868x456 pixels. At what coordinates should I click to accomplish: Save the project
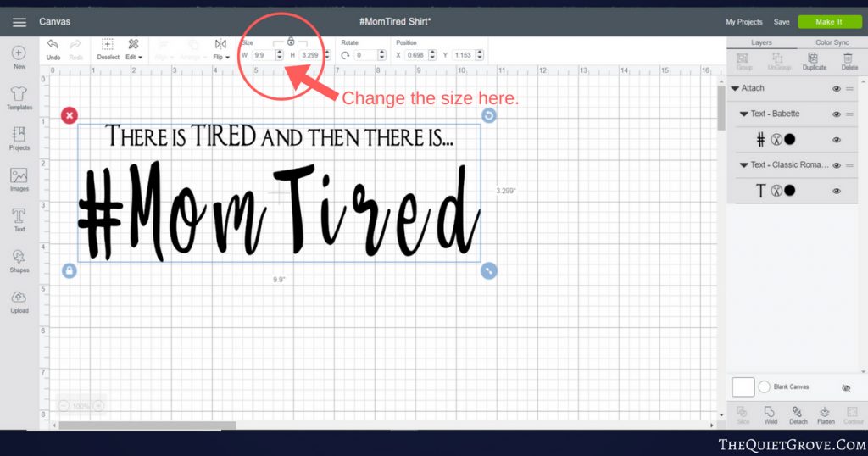pos(782,22)
